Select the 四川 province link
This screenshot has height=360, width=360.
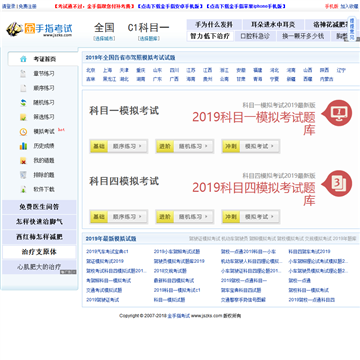174,70
